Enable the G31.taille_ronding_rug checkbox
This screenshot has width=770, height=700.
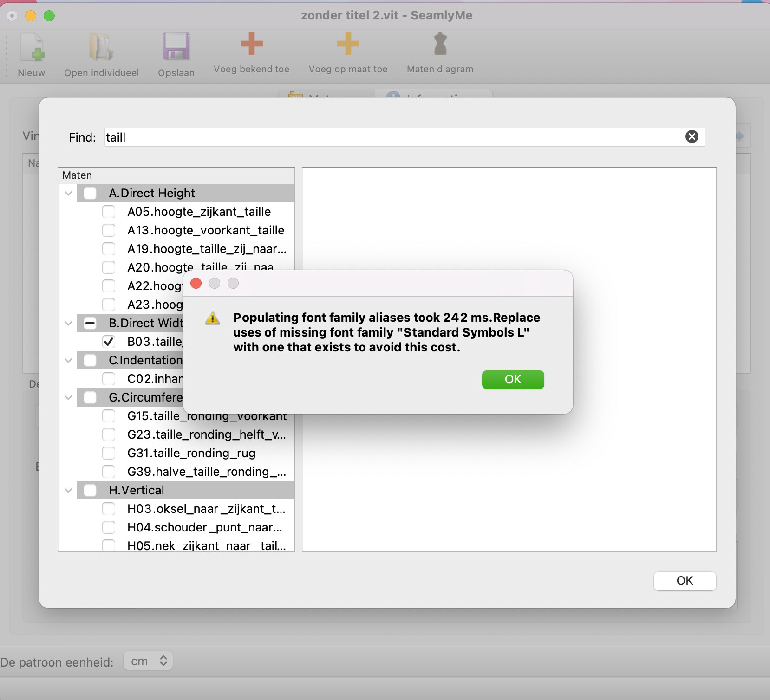(109, 453)
